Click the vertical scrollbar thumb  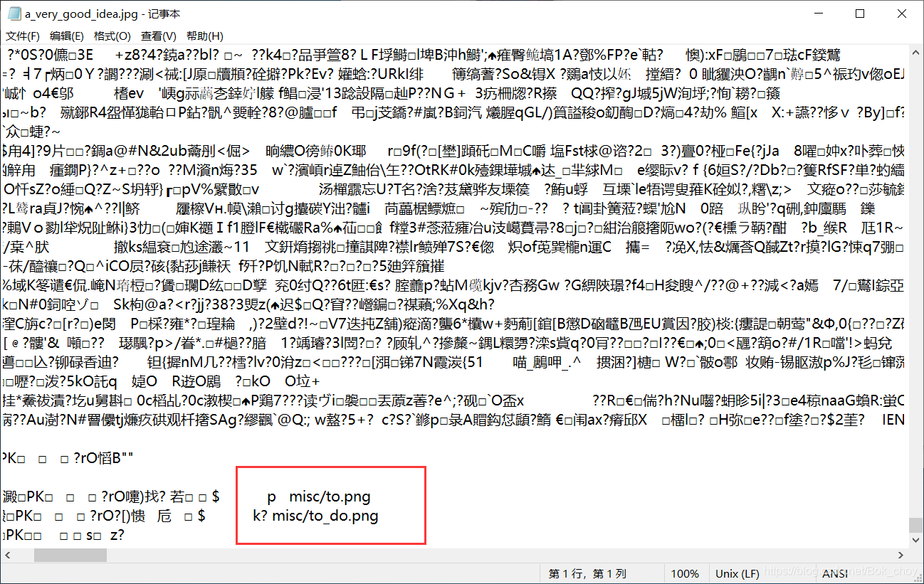coord(915,525)
